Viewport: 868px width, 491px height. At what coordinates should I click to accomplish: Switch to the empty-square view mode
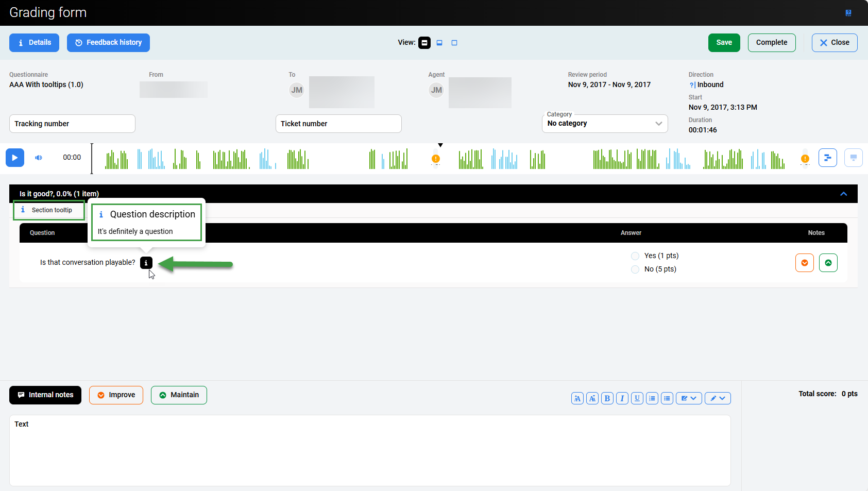[x=454, y=43]
